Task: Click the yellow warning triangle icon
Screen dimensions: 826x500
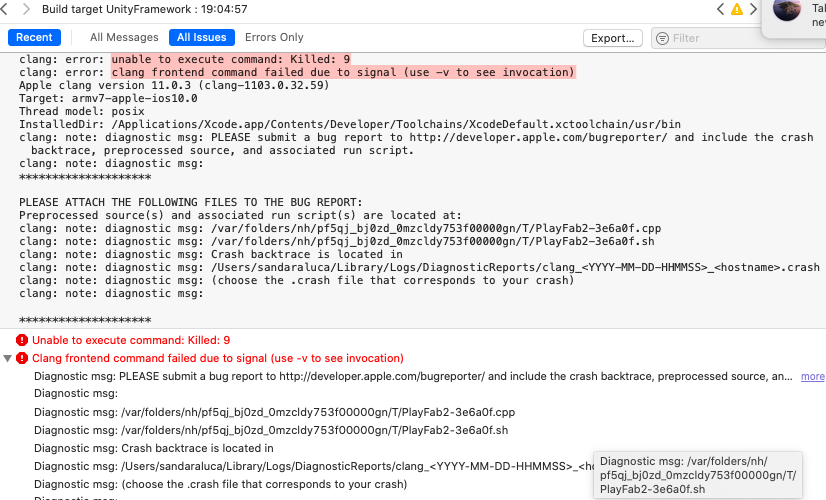Action: 736,9
